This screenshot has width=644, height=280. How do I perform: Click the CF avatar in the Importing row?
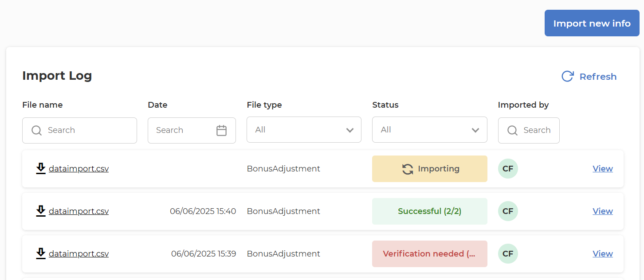click(x=508, y=169)
